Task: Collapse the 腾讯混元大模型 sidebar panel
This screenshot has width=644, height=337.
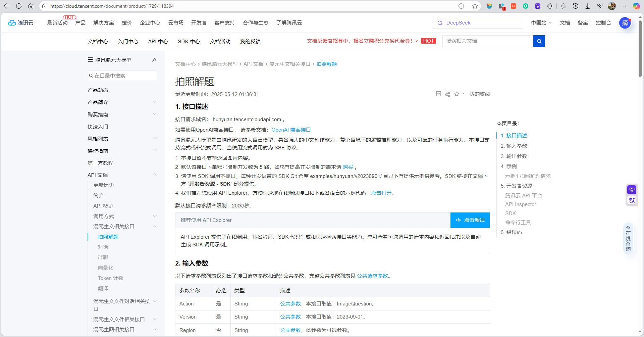Action: tap(154, 60)
